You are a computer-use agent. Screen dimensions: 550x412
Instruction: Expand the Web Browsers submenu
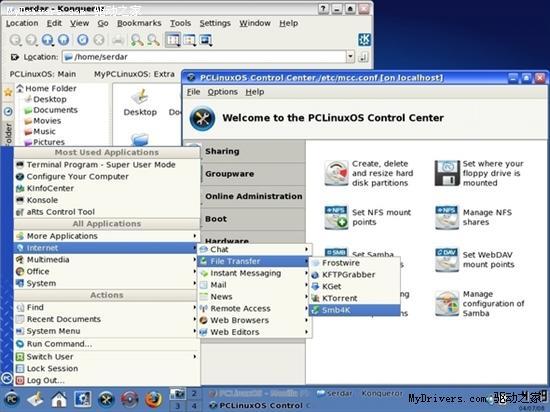coord(254,320)
